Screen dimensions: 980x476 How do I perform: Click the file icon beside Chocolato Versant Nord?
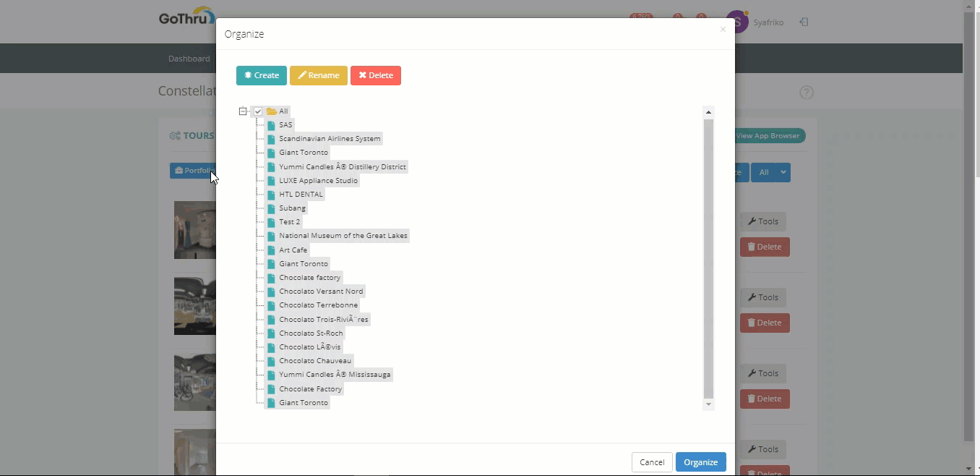point(271,292)
